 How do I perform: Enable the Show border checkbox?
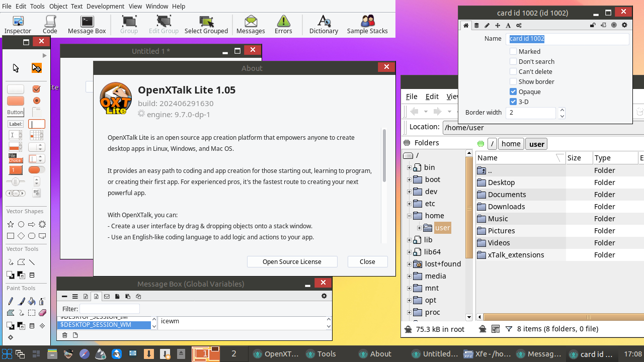click(513, 81)
